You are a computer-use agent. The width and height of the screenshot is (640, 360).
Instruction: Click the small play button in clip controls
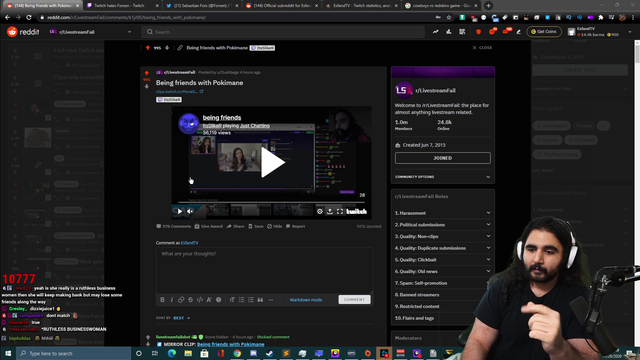tap(180, 211)
